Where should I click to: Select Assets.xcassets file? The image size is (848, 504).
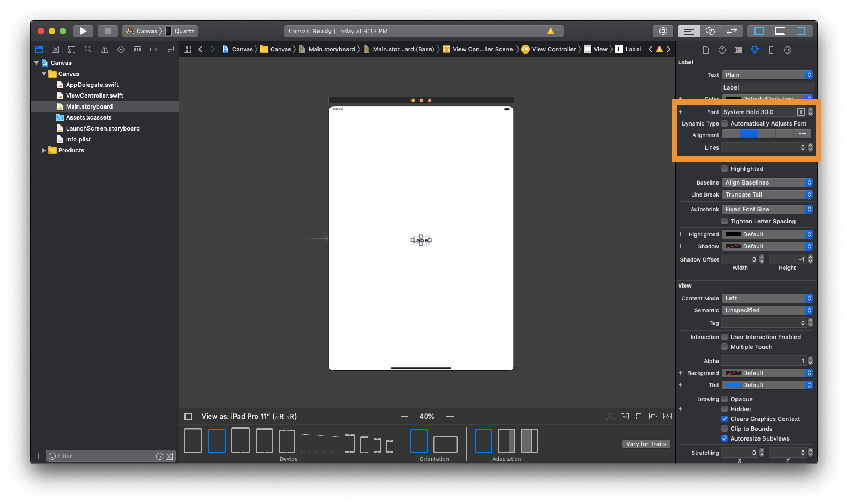click(89, 117)
